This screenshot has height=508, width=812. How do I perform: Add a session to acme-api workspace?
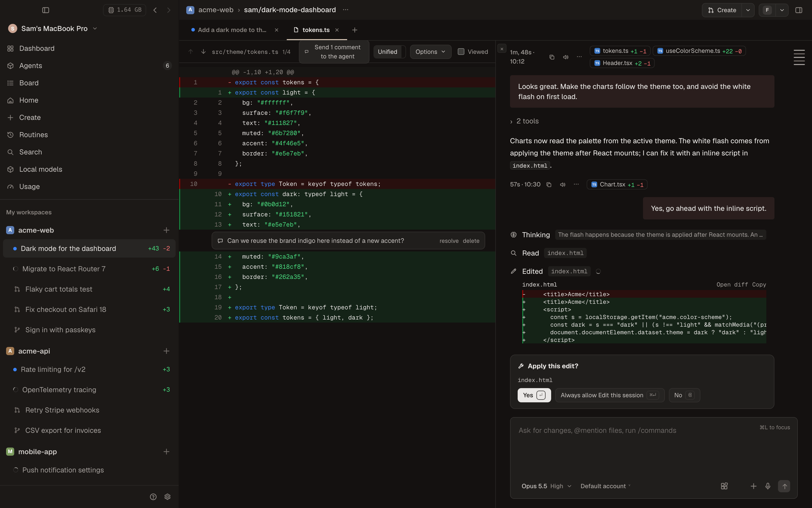click(x=166, y=351)
